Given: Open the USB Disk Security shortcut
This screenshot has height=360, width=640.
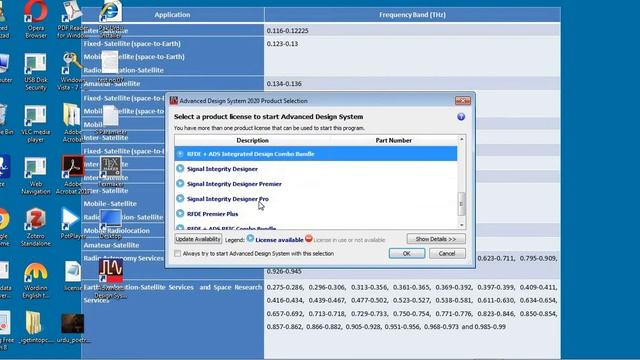Looking at the screenshot, I should pyautogui.click(x=36, y=72).
